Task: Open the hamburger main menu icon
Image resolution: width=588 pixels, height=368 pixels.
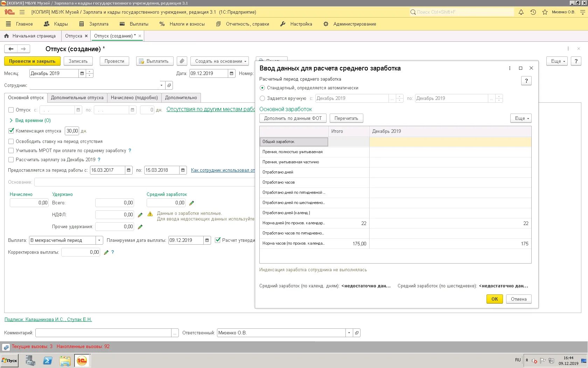Action: click(22, 12)
